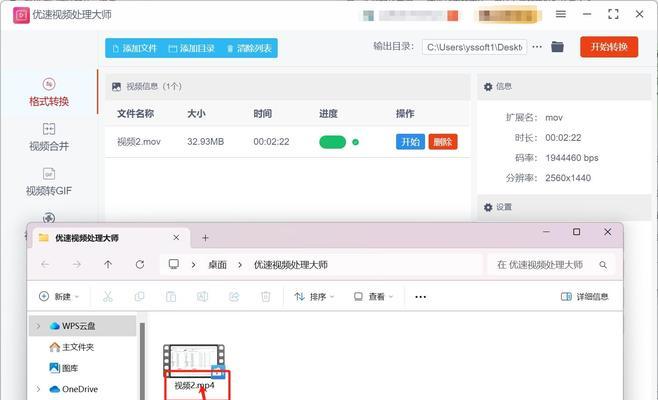Click the 32.93MB size cell
Screen dimensions: 658x400
coord(206,142)
